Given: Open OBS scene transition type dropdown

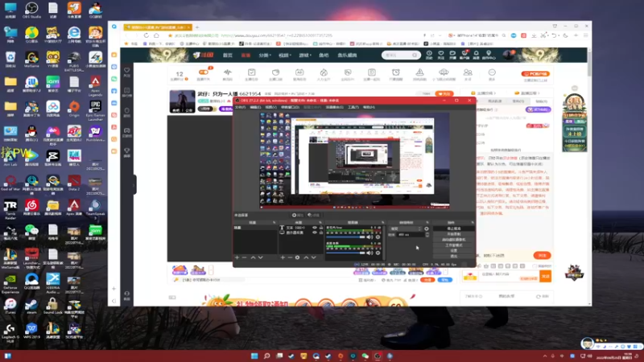Looking at the screenshot, I should (x=406, y=228).
